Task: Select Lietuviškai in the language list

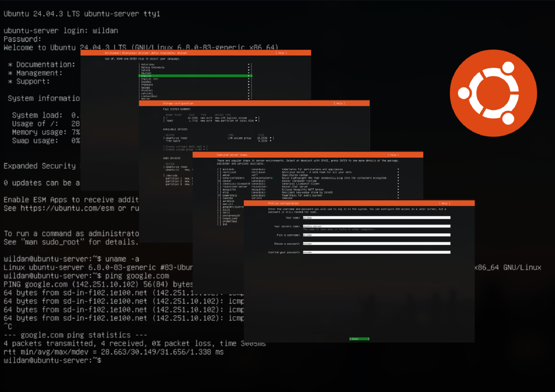Action: pyautogui.click(x=195, y=96)
